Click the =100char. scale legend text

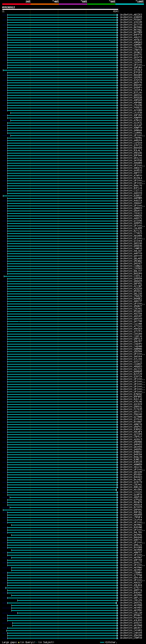click(x=111, y=642)
